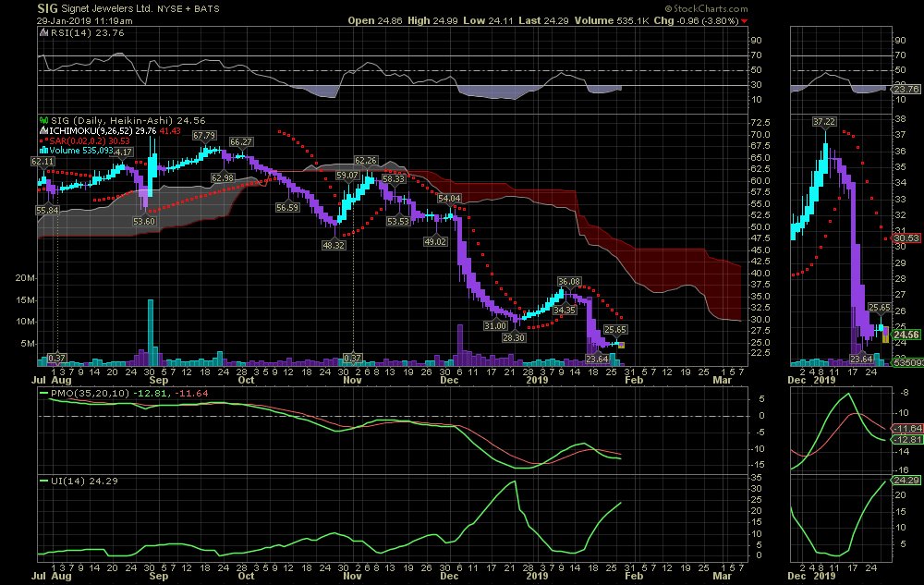
Task: Click the 48.32 low price label
Action: [334, 245]
